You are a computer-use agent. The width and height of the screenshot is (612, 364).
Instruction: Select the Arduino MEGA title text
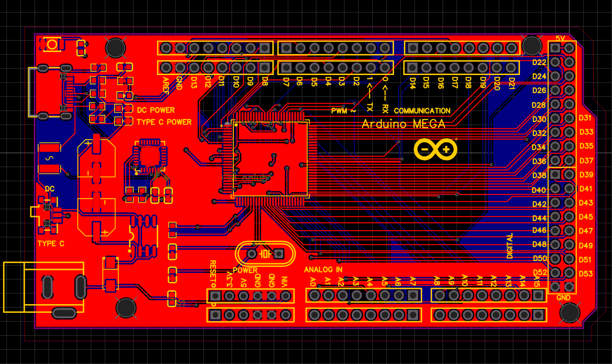click(x=402, y=124)
